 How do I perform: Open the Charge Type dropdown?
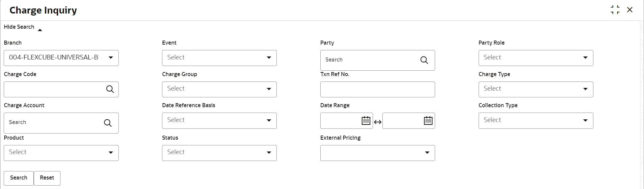click(x=536, y=89)
